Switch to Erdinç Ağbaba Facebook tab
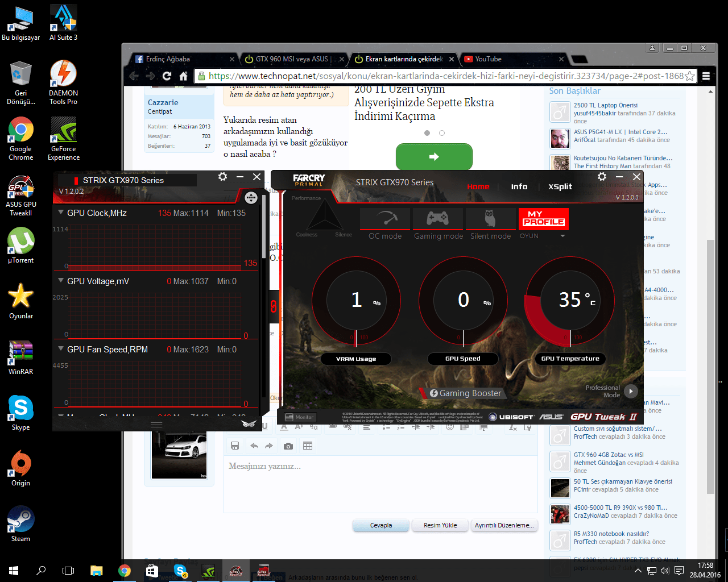 pos(184,59)
